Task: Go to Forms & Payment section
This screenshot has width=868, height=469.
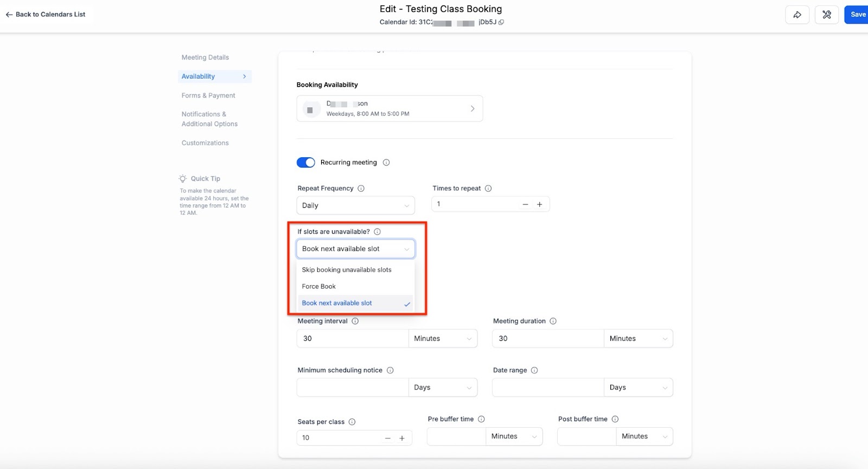Action: (x=208, y=95)
